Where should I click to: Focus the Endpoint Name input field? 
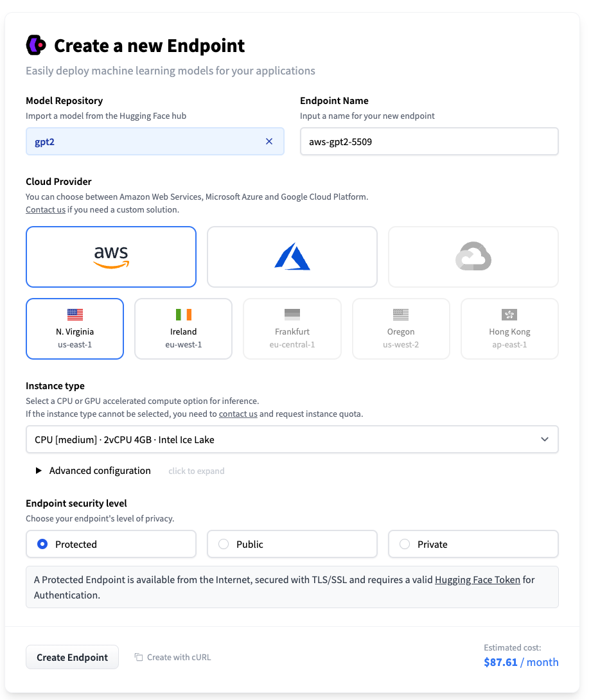click(429, 141)
